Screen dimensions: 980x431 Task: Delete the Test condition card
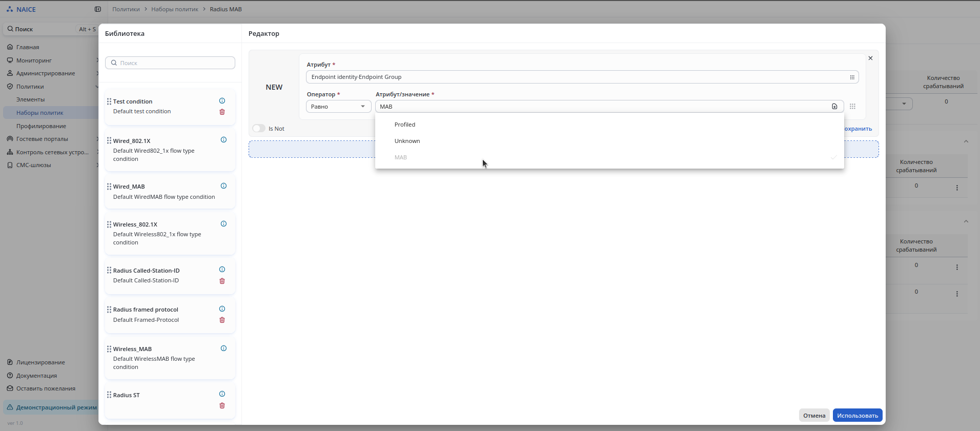click(222, 112)
